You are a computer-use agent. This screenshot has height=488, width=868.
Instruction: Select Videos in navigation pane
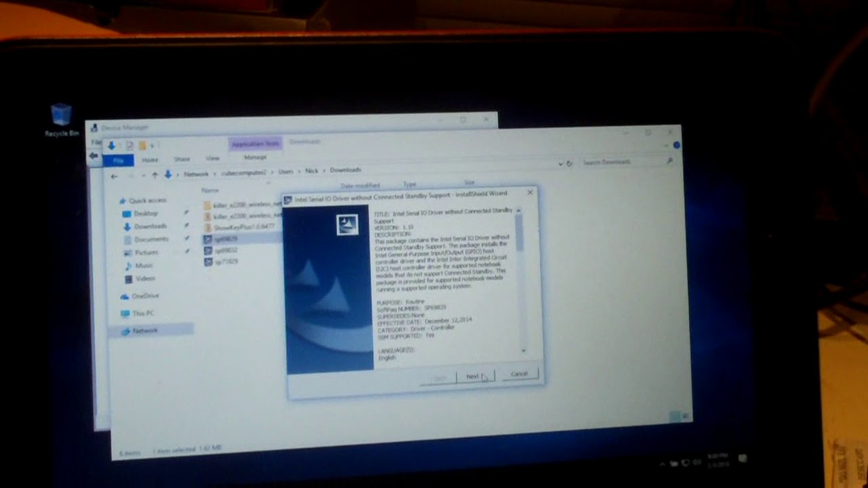tap(145, 279)
